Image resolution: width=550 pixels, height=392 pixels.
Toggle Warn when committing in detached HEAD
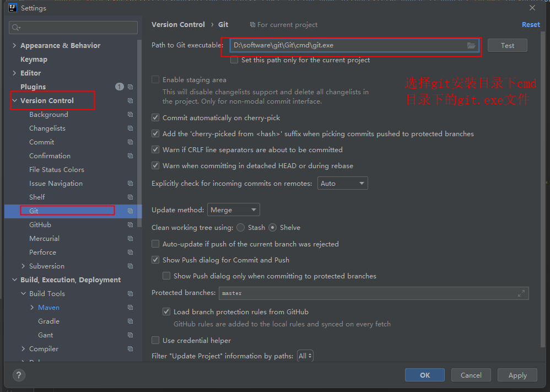[x=155, y=165]
